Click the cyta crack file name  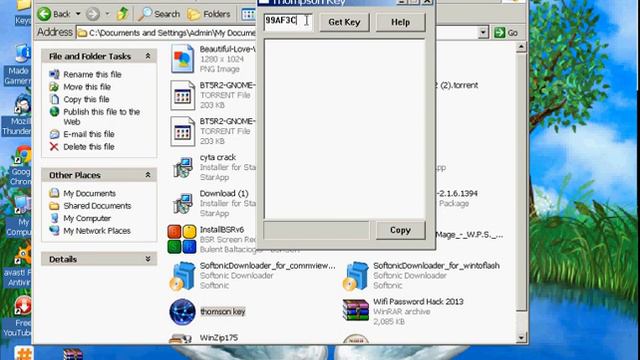(x=218, y=157)
